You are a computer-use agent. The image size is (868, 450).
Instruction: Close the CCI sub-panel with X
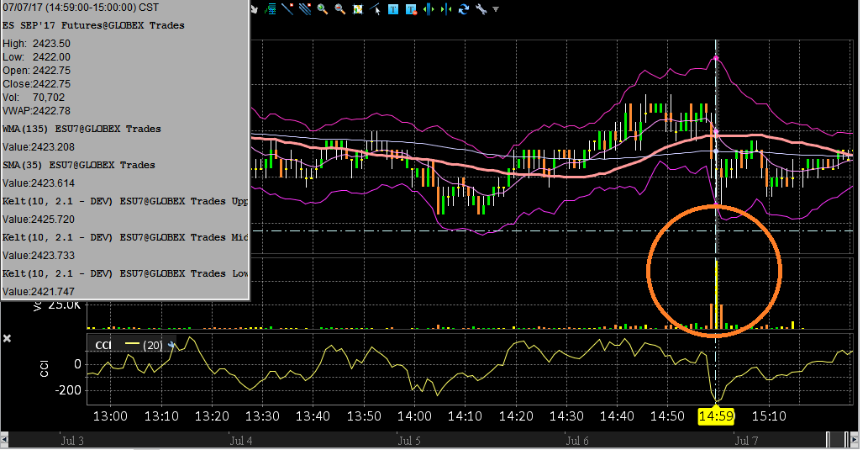8,338
